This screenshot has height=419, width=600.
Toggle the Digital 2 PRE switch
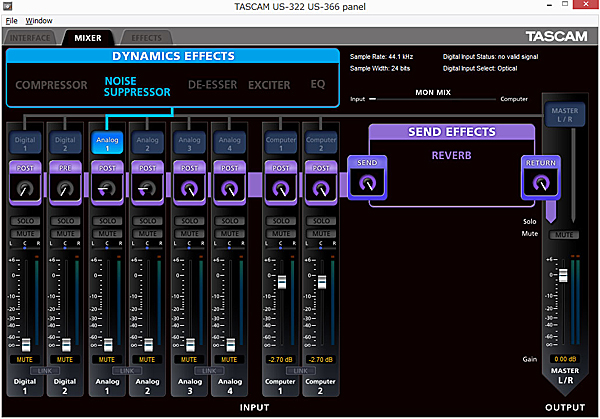pos(65,166)
